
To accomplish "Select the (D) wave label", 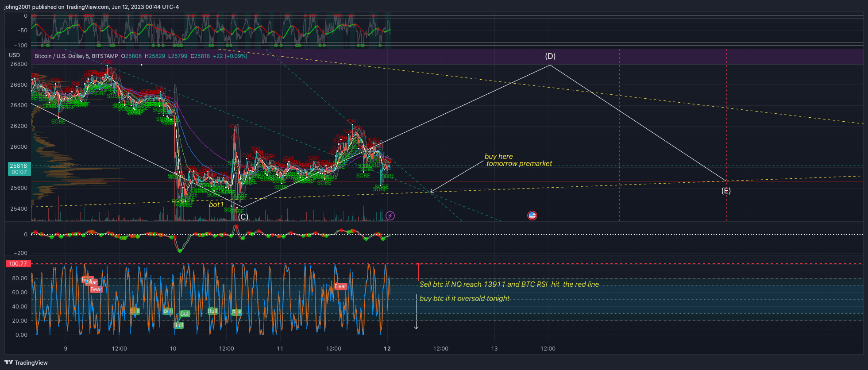I will [550, 56].
